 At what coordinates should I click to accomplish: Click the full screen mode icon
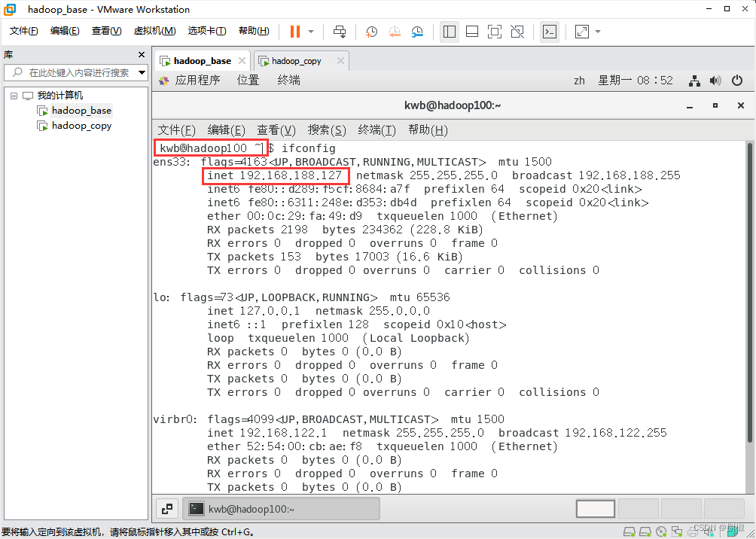click(x=494, y=32)
